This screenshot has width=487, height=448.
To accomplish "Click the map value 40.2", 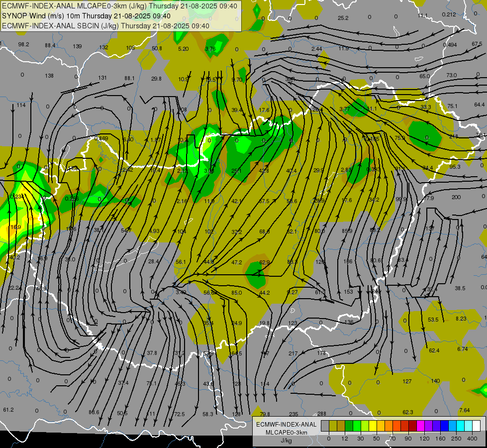I will (15, 257).
